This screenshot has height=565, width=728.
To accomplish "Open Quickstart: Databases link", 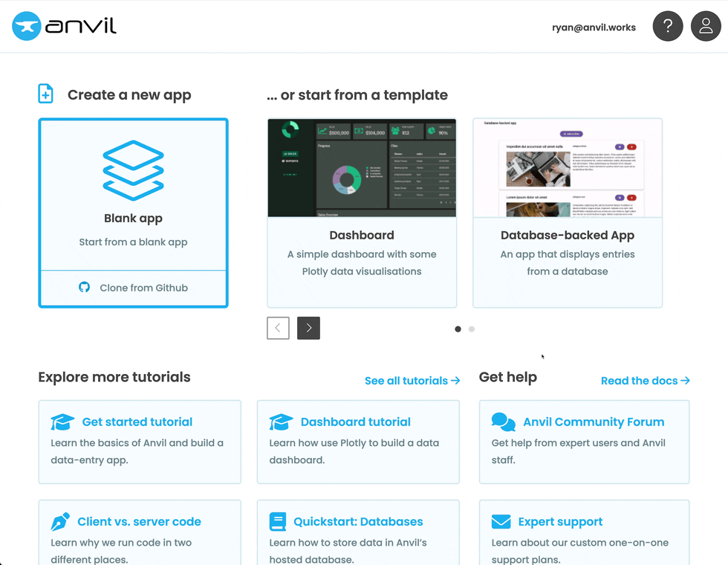I will click(358, 521).
